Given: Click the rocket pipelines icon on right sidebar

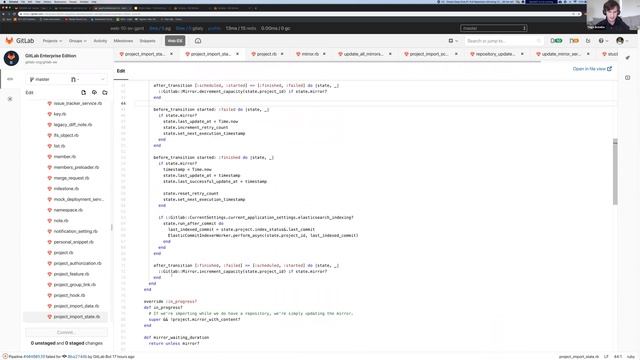Looking at the screenshot, I should pos(628,58).
